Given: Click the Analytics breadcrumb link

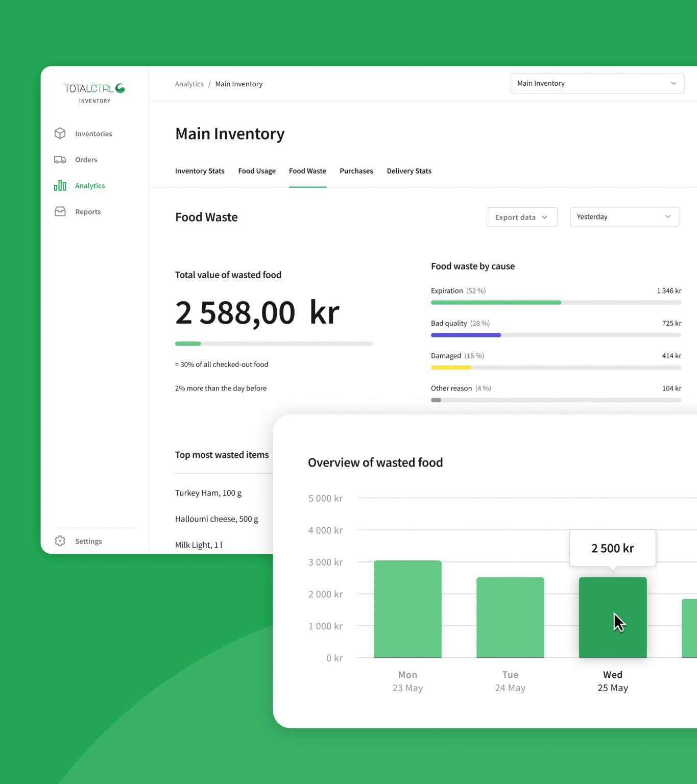Looking at the screenshot, I should point(189,84).
